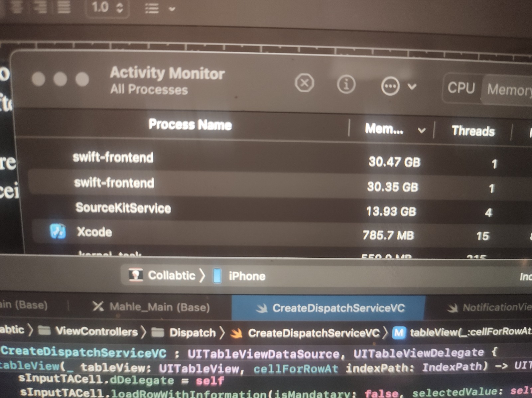Click the 785.7 MB memory value
This screenshot has height=398, width=532.
(388, 235)
